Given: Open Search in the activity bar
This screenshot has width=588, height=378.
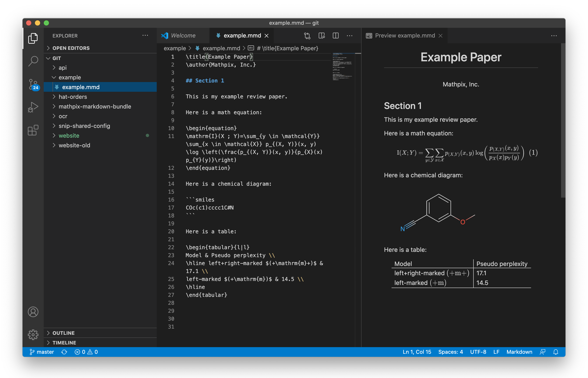Looking at the screenshot, I should coord(33,61).
